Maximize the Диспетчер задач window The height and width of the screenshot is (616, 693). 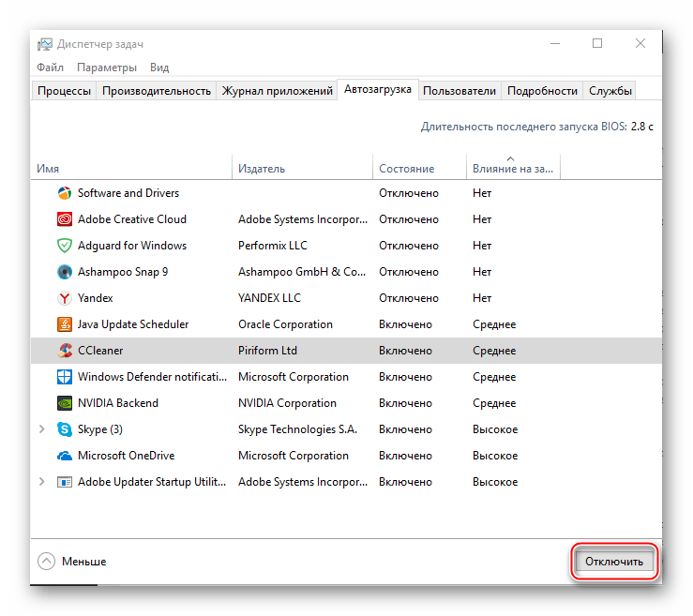click(x=597, y=43)
